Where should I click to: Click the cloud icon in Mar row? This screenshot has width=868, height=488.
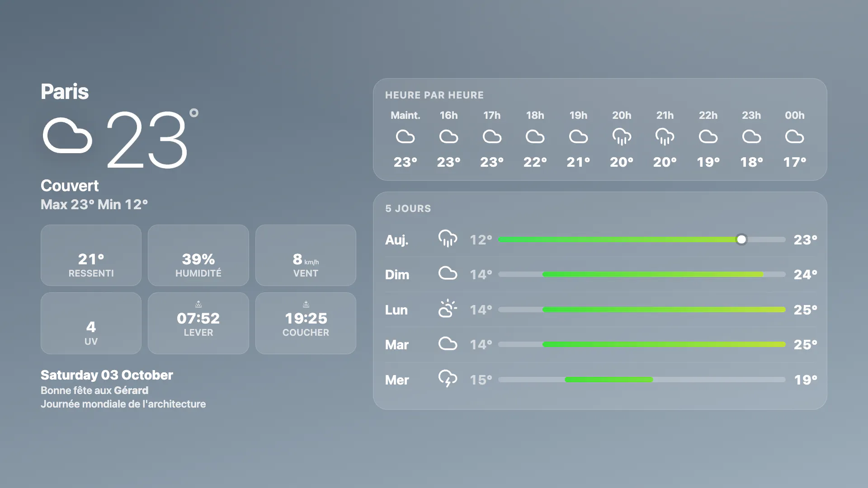448,343
